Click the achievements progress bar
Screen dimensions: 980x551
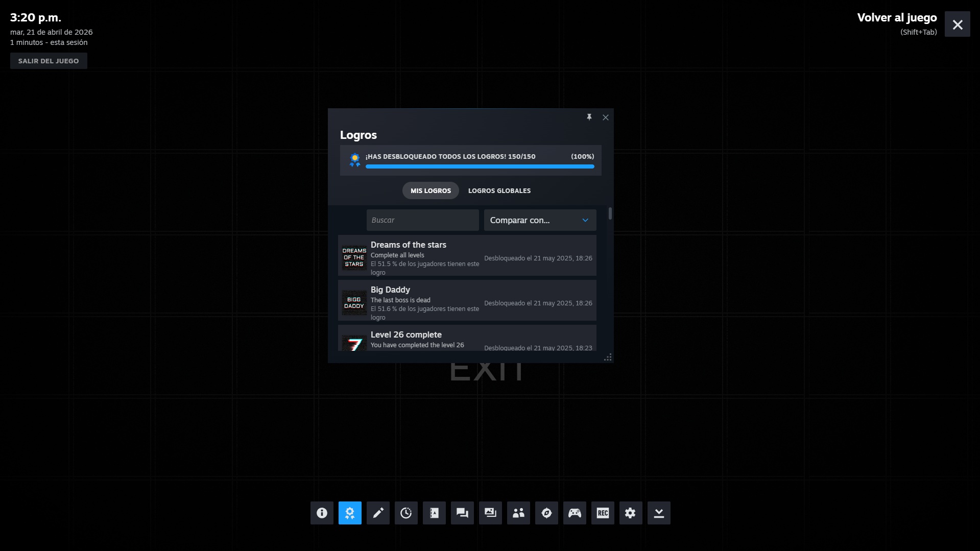pyautogui.click(x=480, y=166)
